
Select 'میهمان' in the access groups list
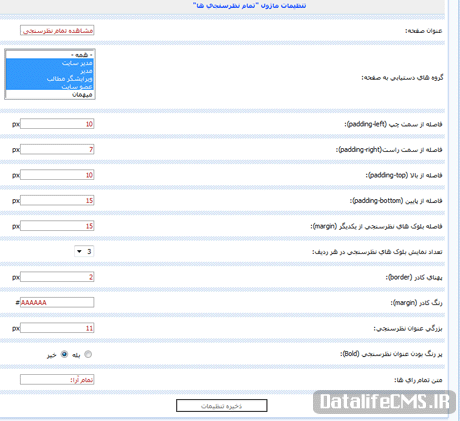tap(49, 94)
